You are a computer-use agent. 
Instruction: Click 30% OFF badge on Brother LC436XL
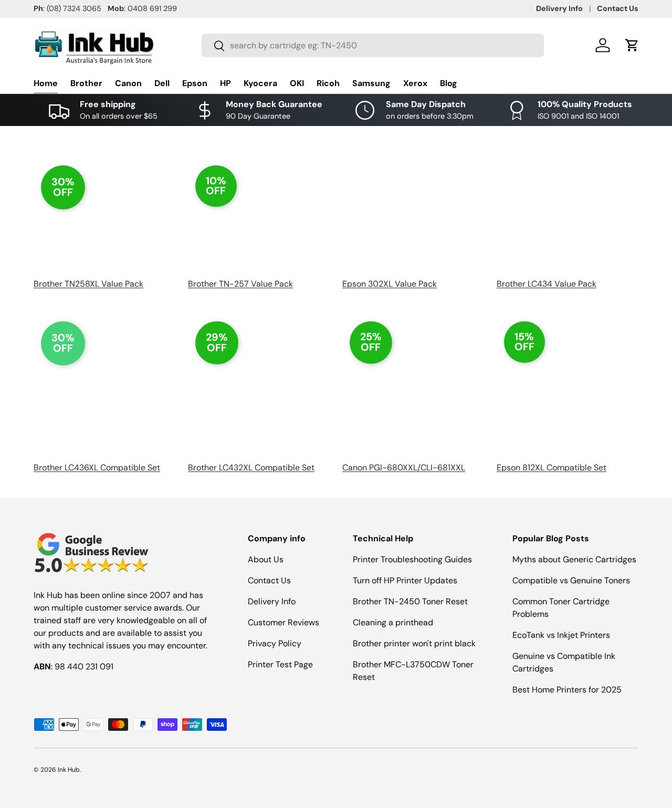click(63, 343)
